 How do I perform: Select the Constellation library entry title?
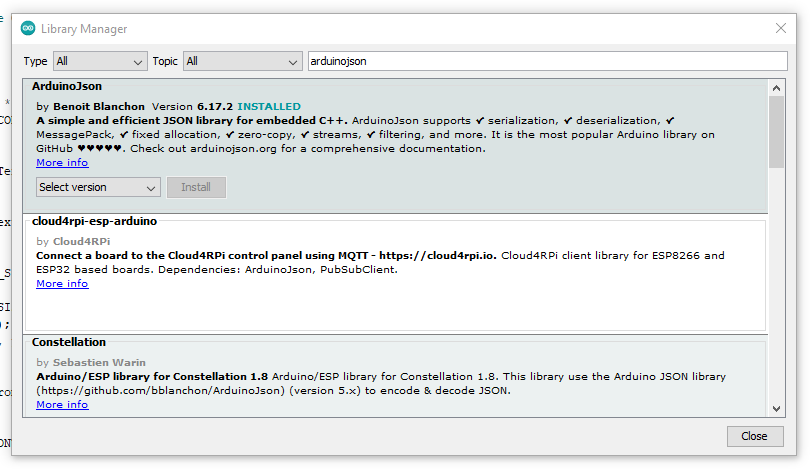(69, 342)
